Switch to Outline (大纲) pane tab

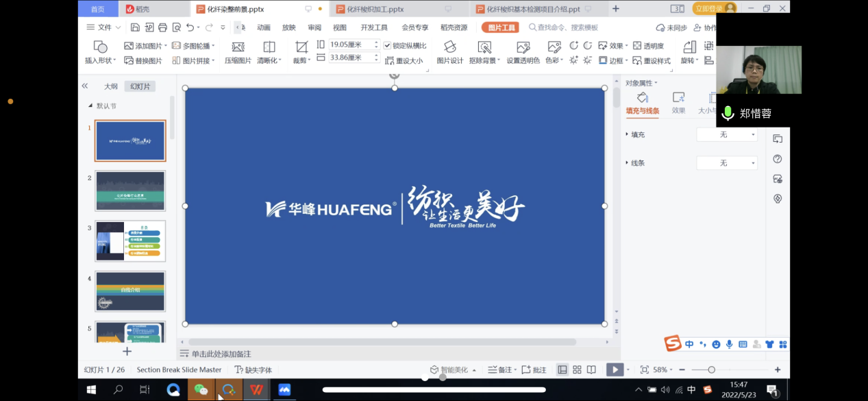111,86
